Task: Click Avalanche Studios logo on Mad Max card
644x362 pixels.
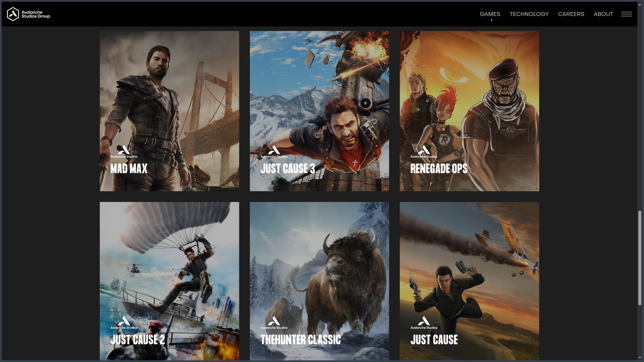Action: point(124,152)
